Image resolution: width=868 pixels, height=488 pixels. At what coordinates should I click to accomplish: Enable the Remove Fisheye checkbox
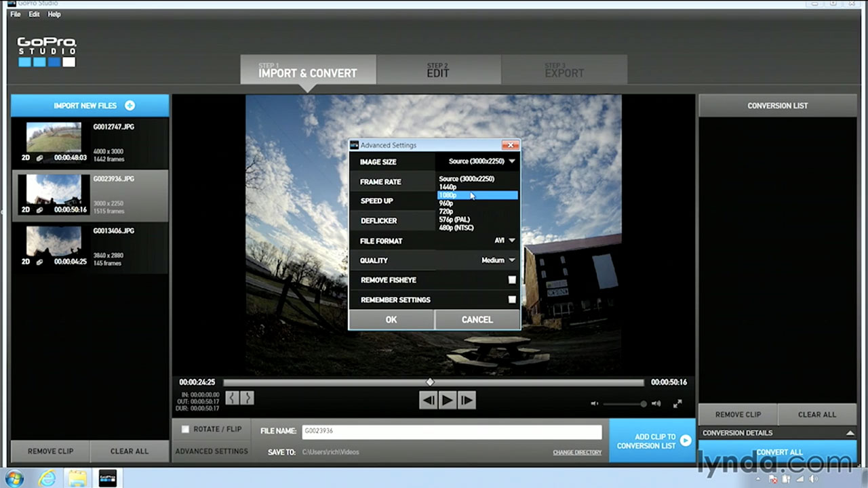click(512, 279)
